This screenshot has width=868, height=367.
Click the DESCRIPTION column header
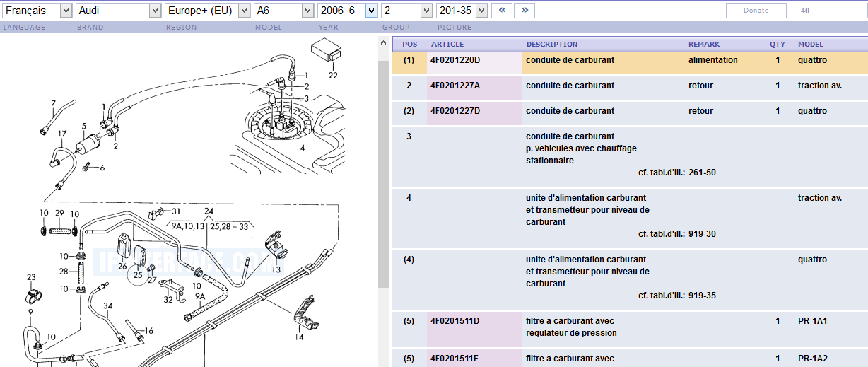click(552, 45)
